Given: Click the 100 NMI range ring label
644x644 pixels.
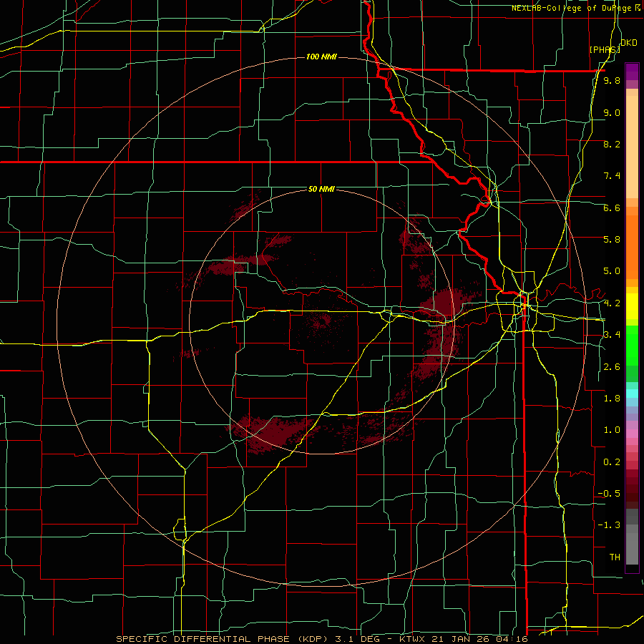Looking at the screenshot, I should point(321,57).
